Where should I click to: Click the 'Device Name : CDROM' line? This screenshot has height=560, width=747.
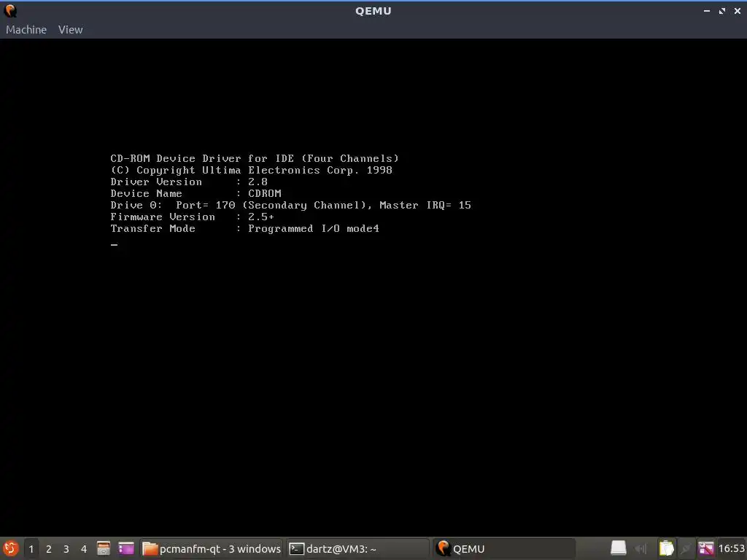point(196,193)
